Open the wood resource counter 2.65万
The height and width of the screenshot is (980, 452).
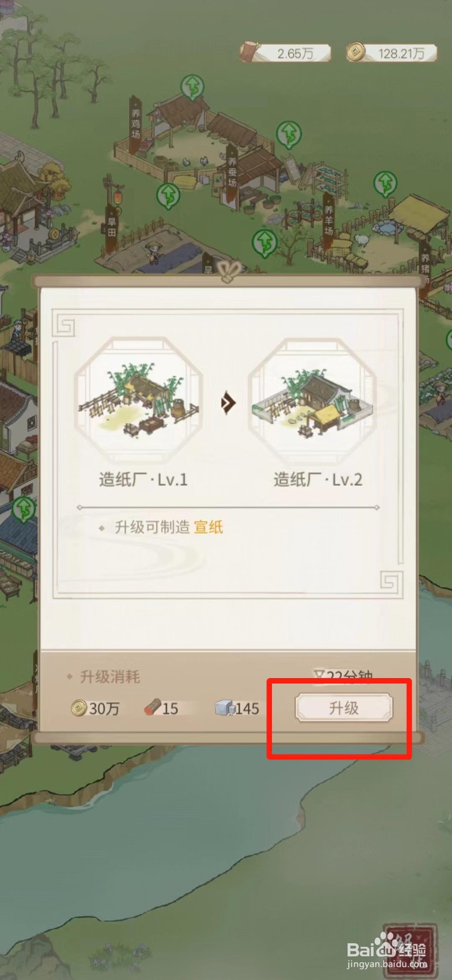point(285,53)
